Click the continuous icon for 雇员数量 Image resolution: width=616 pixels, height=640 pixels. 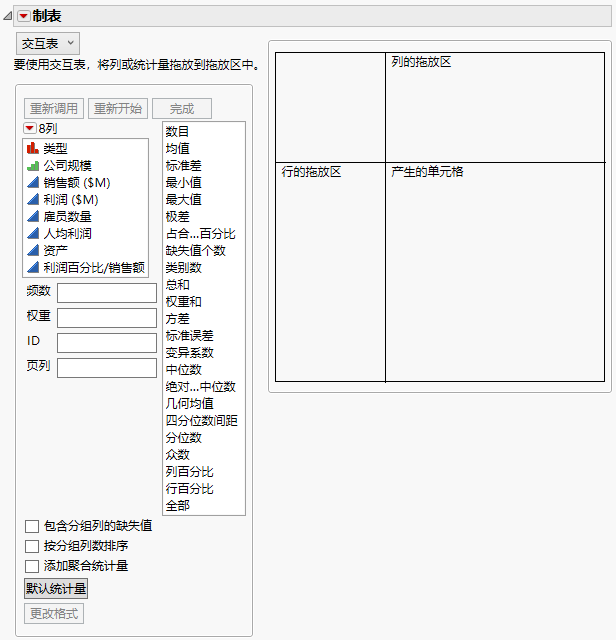click(33, 216)
